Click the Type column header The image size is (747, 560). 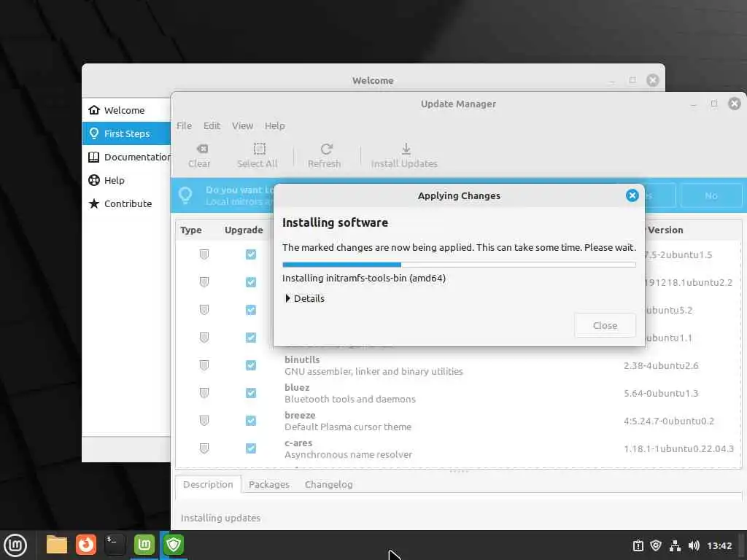pyautogui.click(x=190, y=230)
